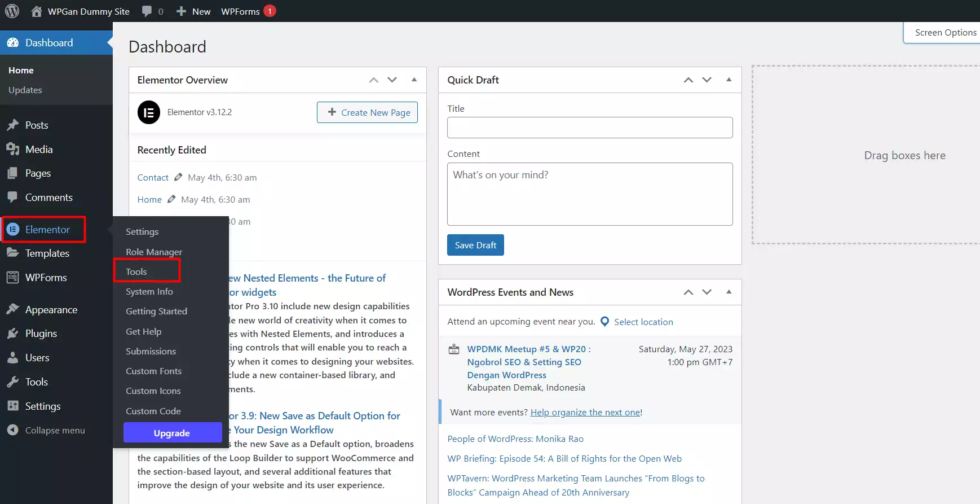Collapse the Quick Draft panel
Image resolution: width=980 pixels, height=504 pixels.
pos(729,80)
